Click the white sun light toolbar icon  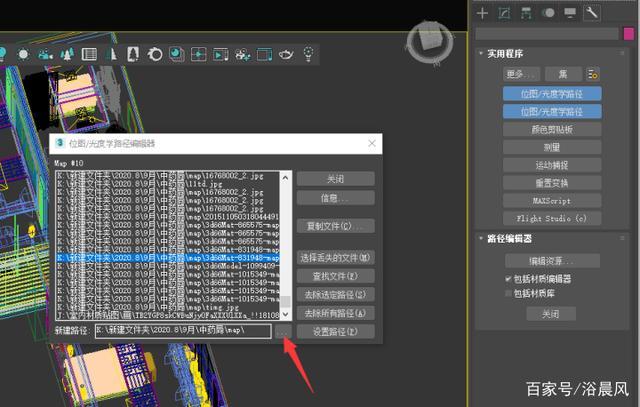(x=23, y=54)
